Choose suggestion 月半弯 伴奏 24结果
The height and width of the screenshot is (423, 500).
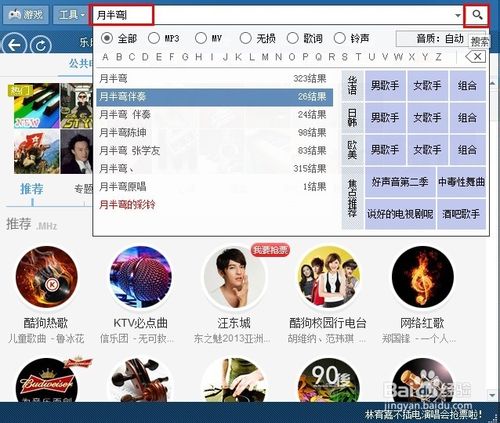point(214,115)
